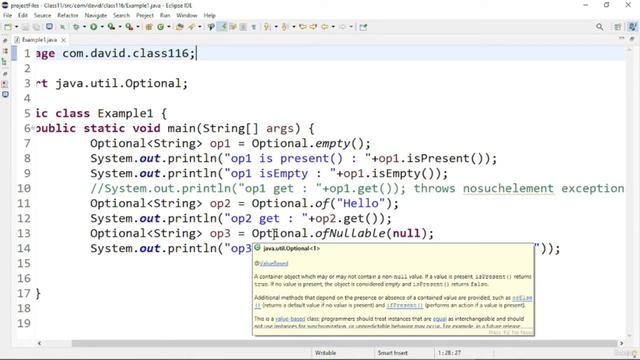Open the Package Explorer sidebar icon
Viewport: 640px width, 360px height.
5,51
